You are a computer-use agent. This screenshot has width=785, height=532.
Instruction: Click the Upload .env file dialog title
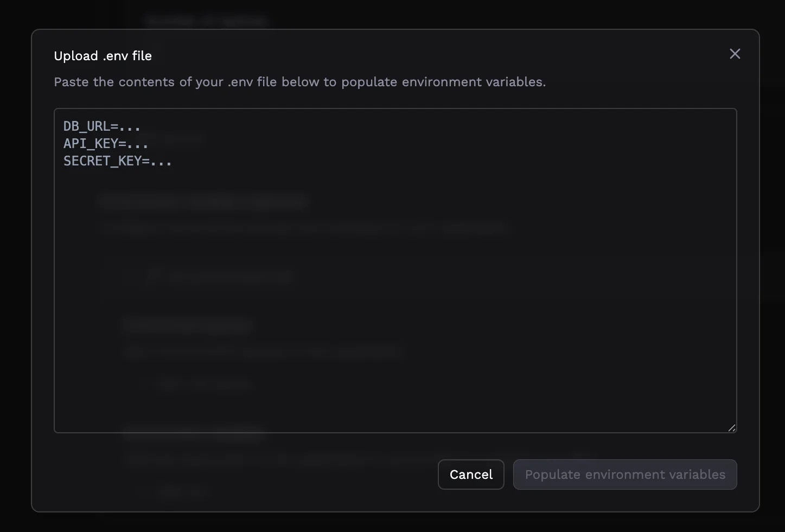tap(103, 55)
